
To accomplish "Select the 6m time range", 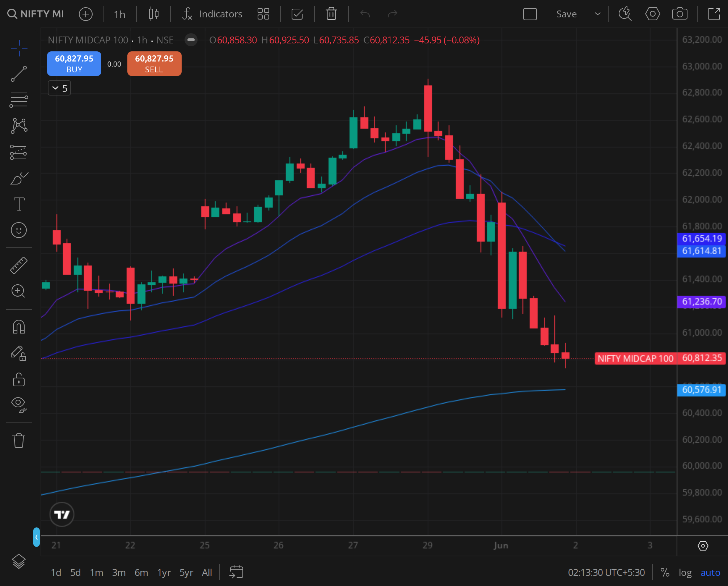I will (x=141, y=573).
